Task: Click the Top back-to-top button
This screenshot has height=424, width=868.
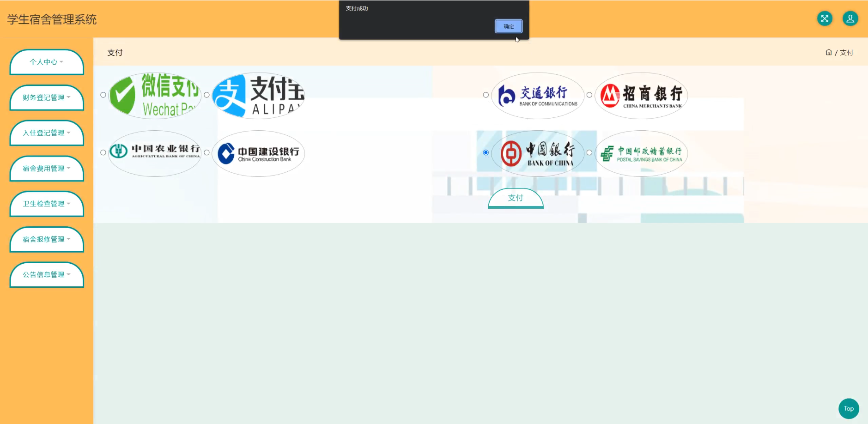Action: (849, 408)
